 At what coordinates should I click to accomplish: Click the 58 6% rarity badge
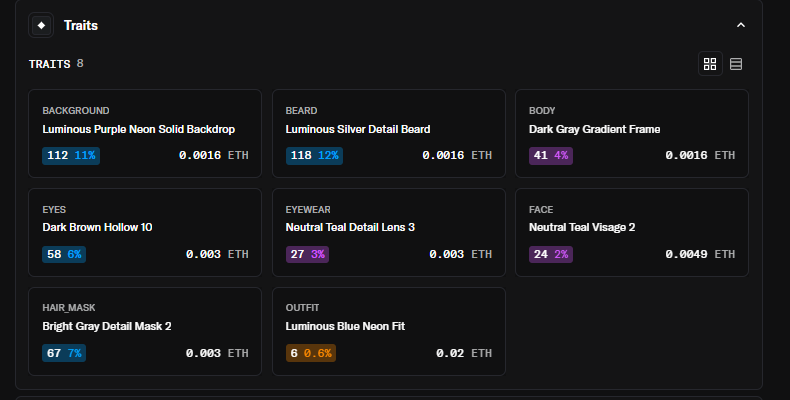64,254
